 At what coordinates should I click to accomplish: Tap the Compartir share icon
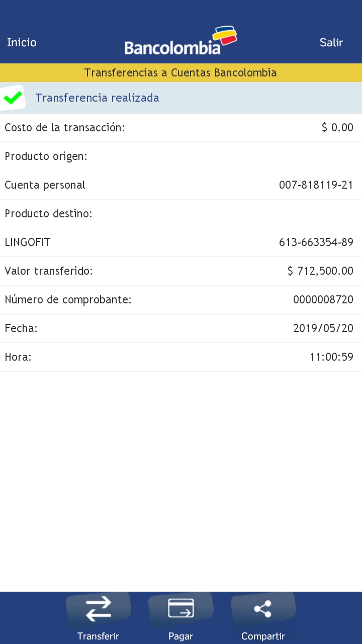pyautogui.click(x=263, y=609)
